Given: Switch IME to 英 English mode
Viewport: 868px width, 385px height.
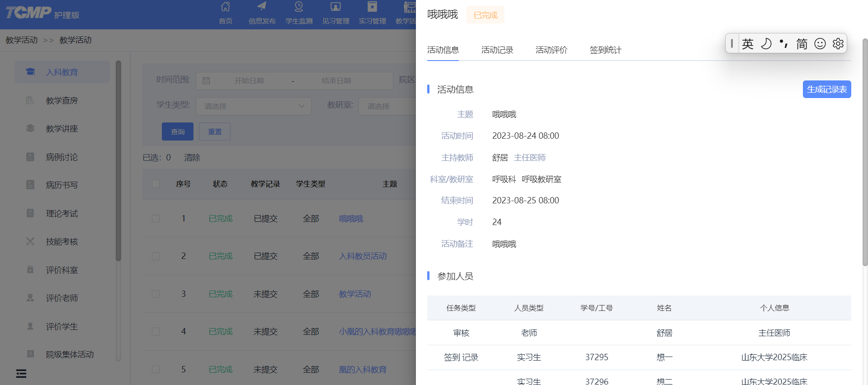Looking at the screenshot, I should (x=748, y=43).
